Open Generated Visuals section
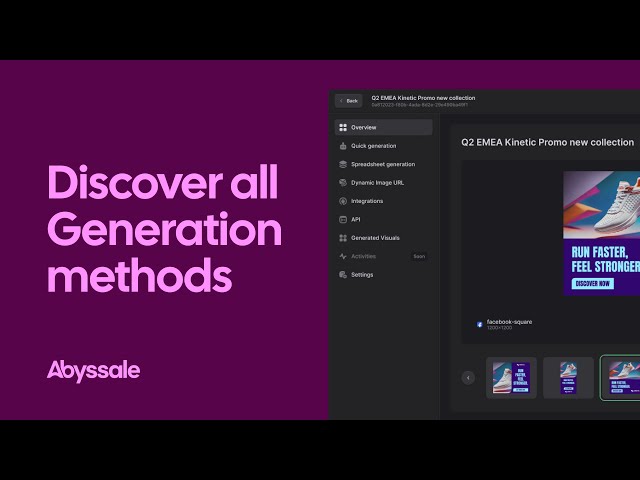Image resolution: width=640 pixels, height=480 pixels. point(383,238)
